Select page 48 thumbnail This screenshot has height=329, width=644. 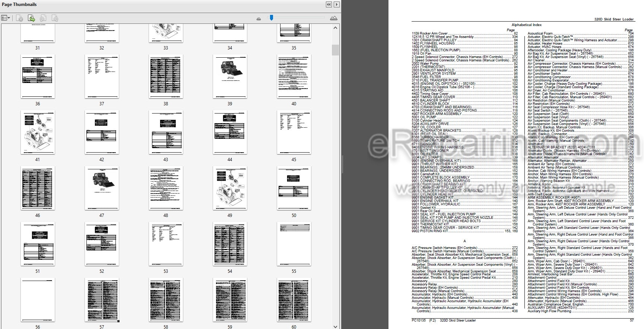[x=166, y=188]
